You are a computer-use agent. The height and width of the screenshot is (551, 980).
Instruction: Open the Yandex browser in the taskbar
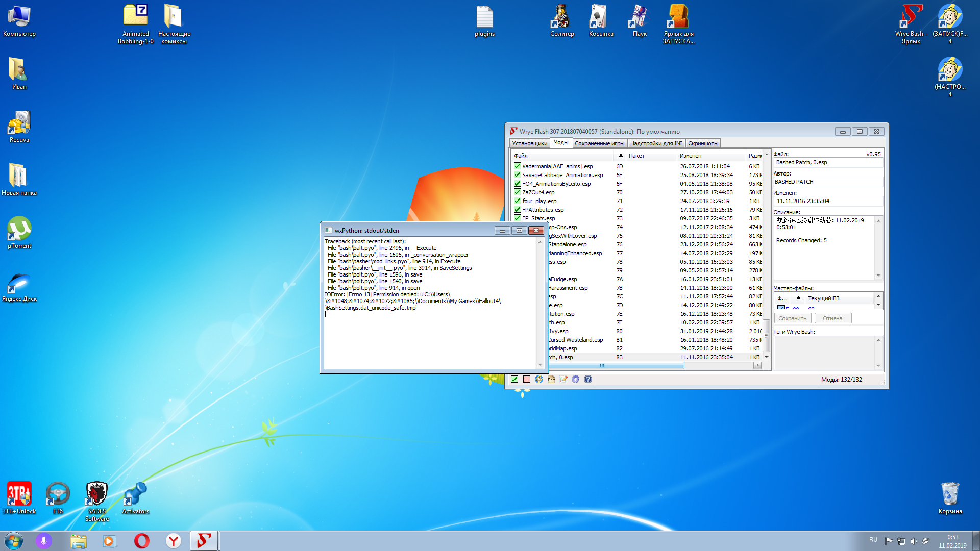point(174,541)
